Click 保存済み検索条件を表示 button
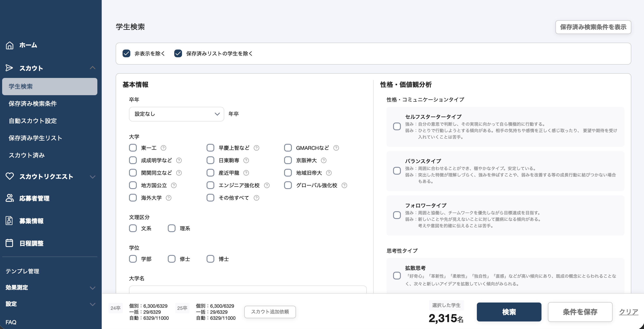Screen dimensions: 644x329 (x=593, y=27)
